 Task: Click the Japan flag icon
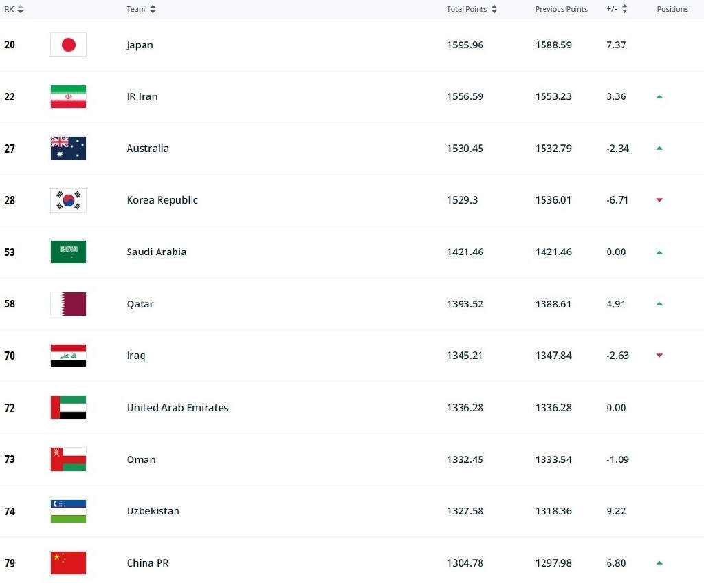click(67, 45)
